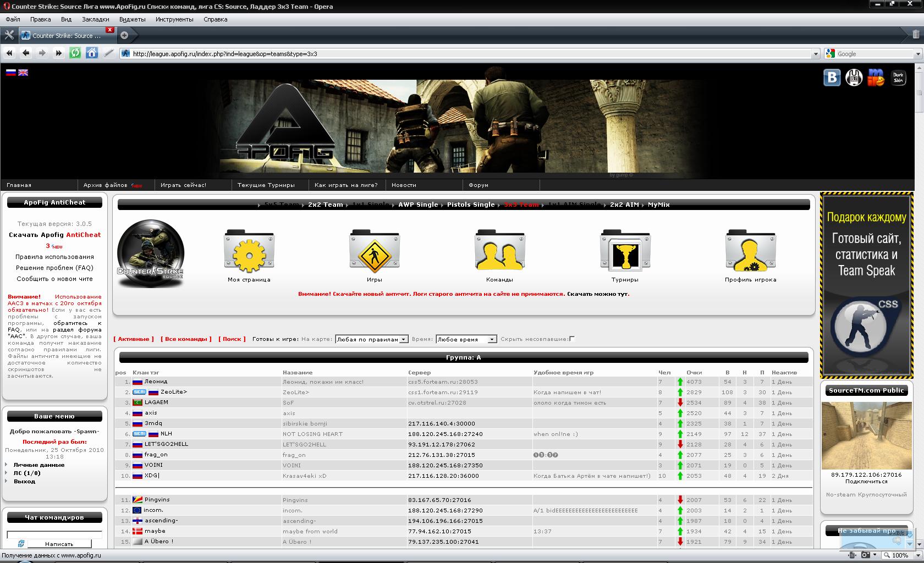Open Игры folder icon

click(375, 251)
